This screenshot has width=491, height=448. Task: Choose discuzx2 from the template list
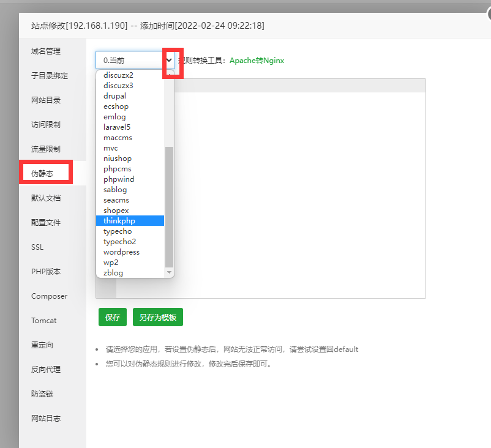coord(130,75)
